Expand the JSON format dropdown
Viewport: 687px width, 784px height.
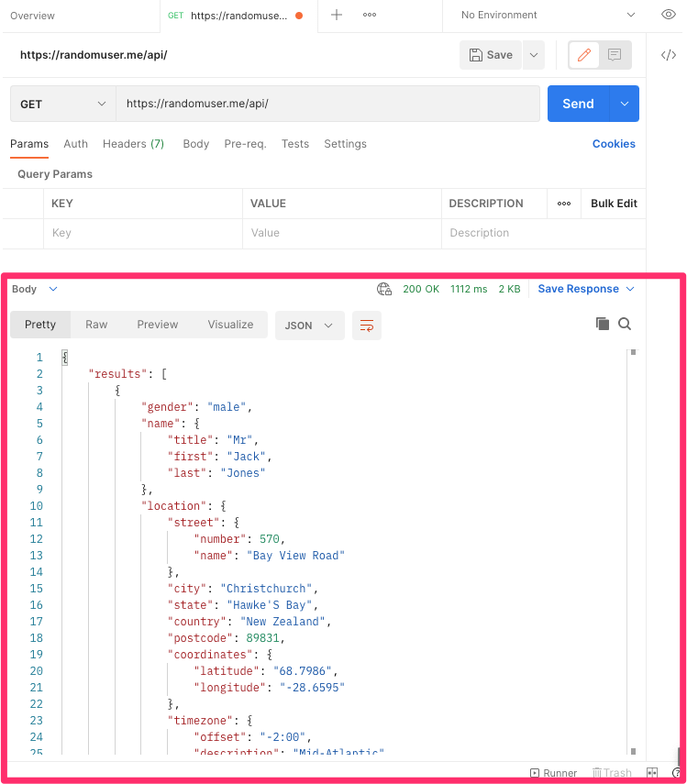point(309,326)
